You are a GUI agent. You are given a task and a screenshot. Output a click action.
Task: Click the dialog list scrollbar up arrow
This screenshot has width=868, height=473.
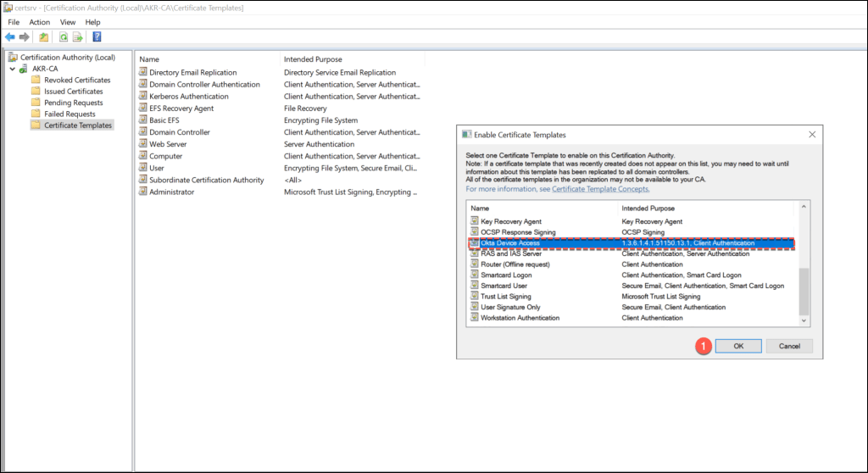(x=804, y=207)
